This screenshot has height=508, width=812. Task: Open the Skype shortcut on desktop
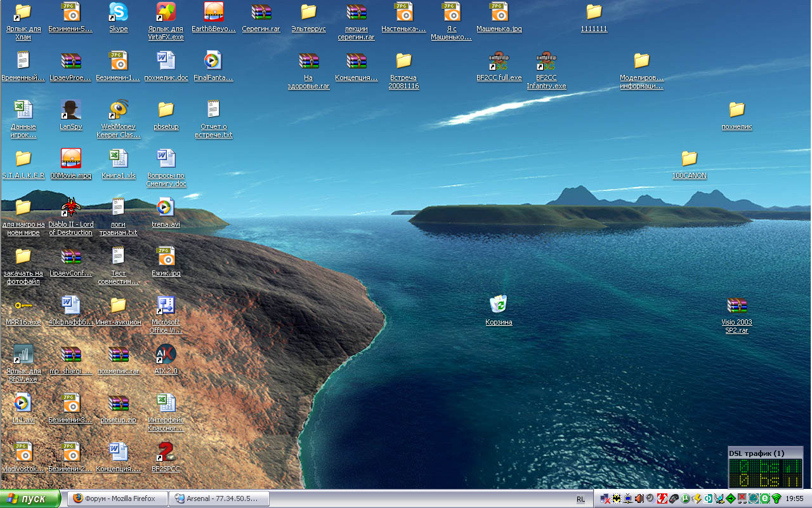tap(118, 12)
